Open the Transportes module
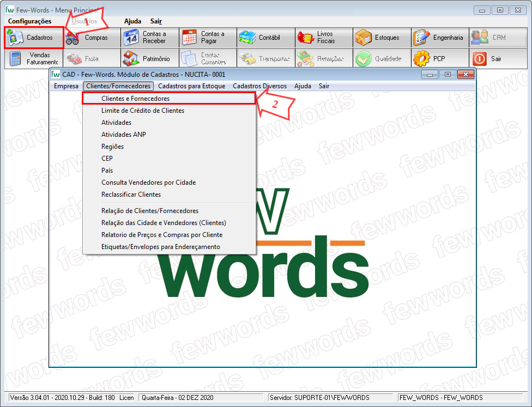 tap(265, 59)
